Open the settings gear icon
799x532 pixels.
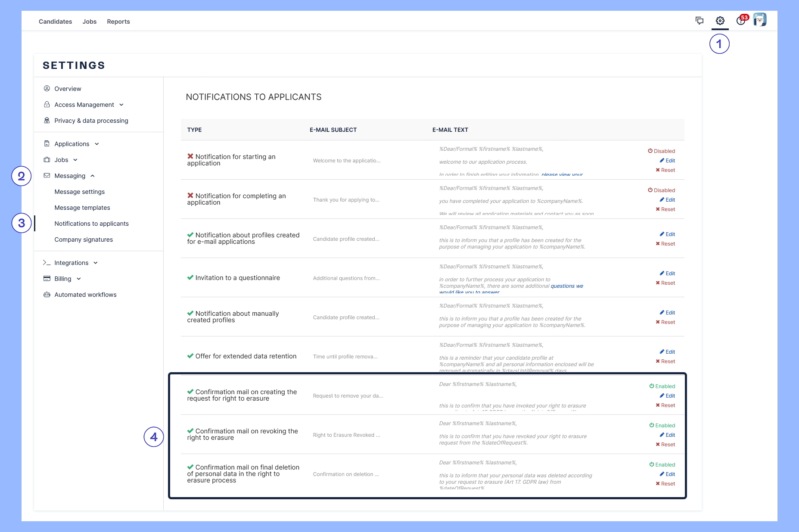pos(720,21)
